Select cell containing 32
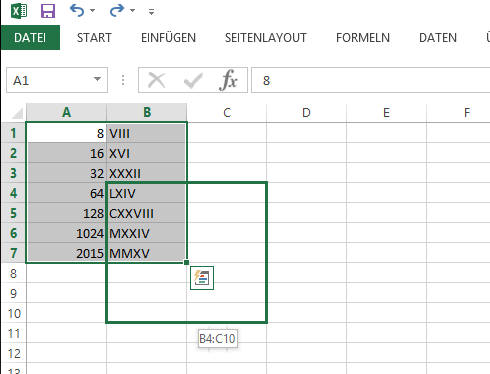The width and height of the screenshot is (490, 374). point(67,173)
